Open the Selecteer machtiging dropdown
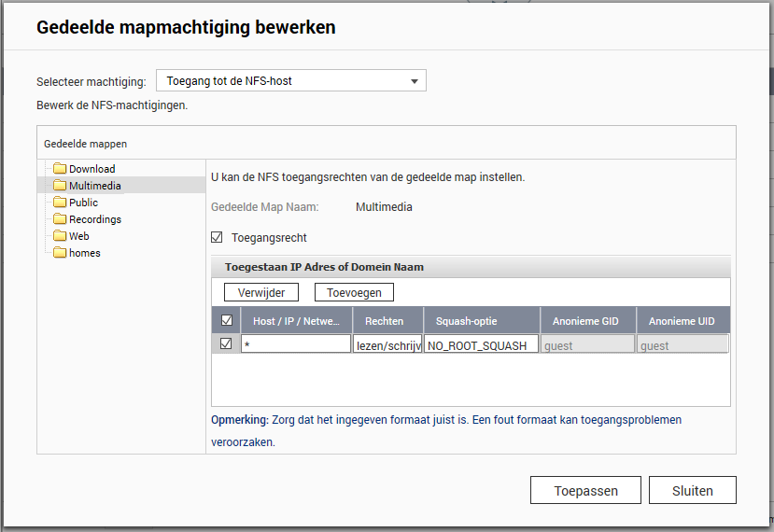The width and height of the screenshot is (774, 532). [x=291, y=80]
